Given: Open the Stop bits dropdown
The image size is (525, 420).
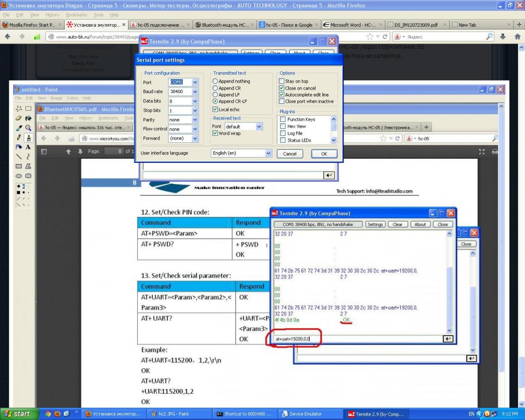Looking at the screenshot, I should [195, 110].
